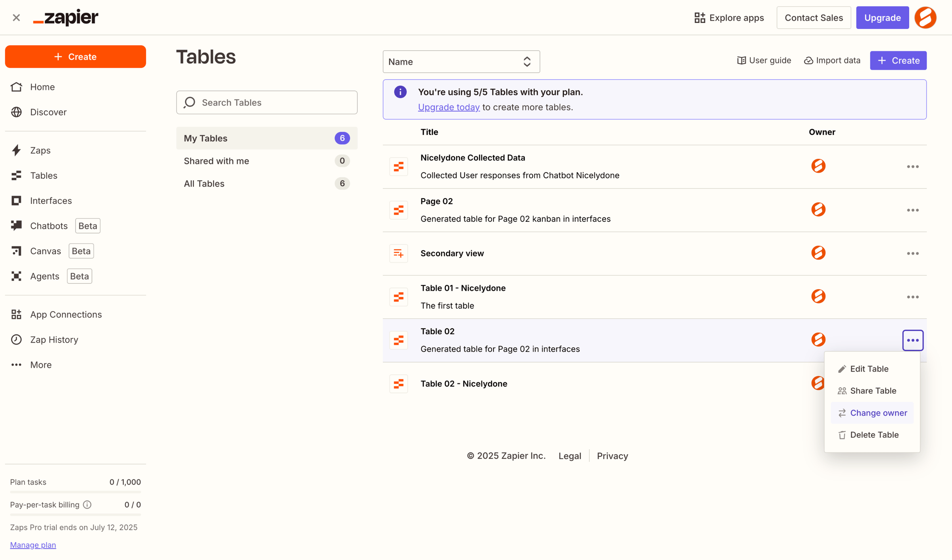Focus the Search Tables field
952x560 pixels.
(267, 102)
